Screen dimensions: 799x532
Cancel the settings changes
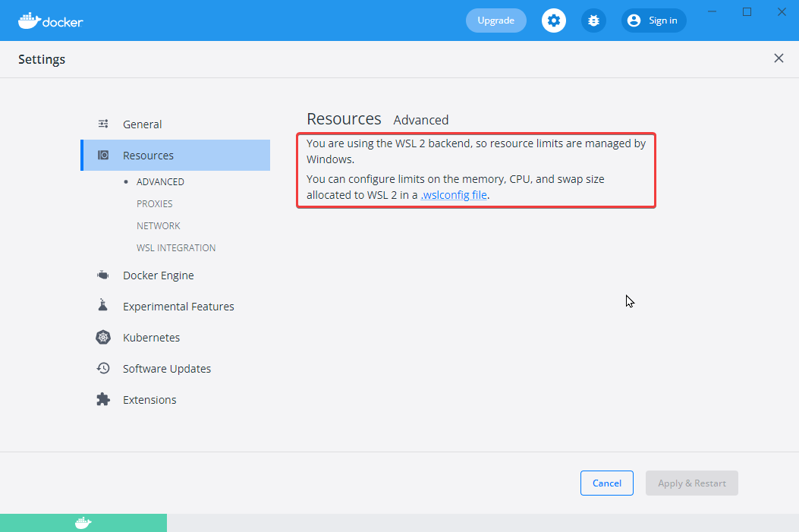(x=607, y=483)
